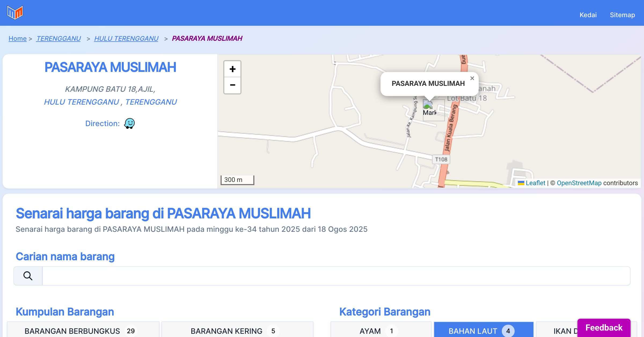This screenshot has height=337, width=644.
Task: Open the Feedback button
Action: pos(604,327)
